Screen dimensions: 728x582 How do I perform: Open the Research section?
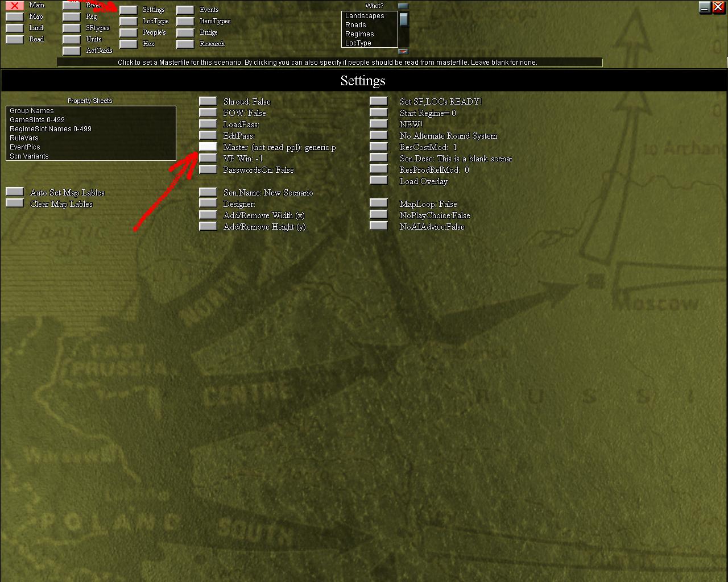coord(185,44)
